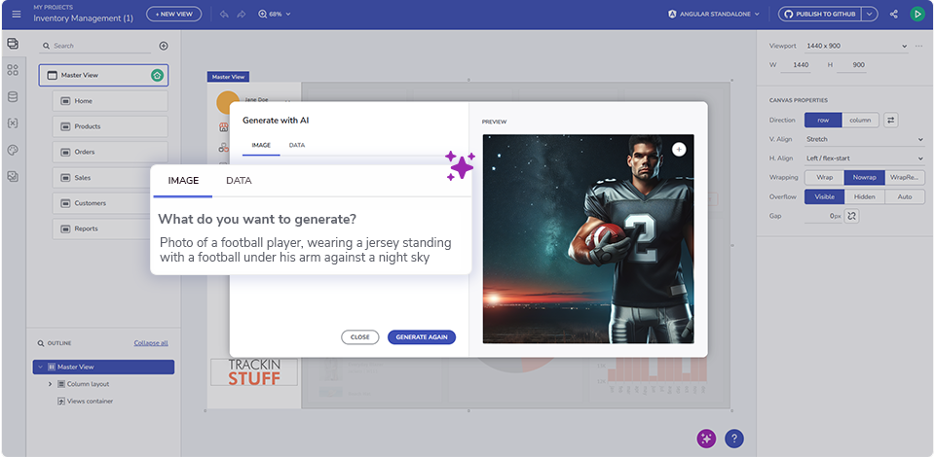
Task: Open the help question mark button
Action: (734, 438)
